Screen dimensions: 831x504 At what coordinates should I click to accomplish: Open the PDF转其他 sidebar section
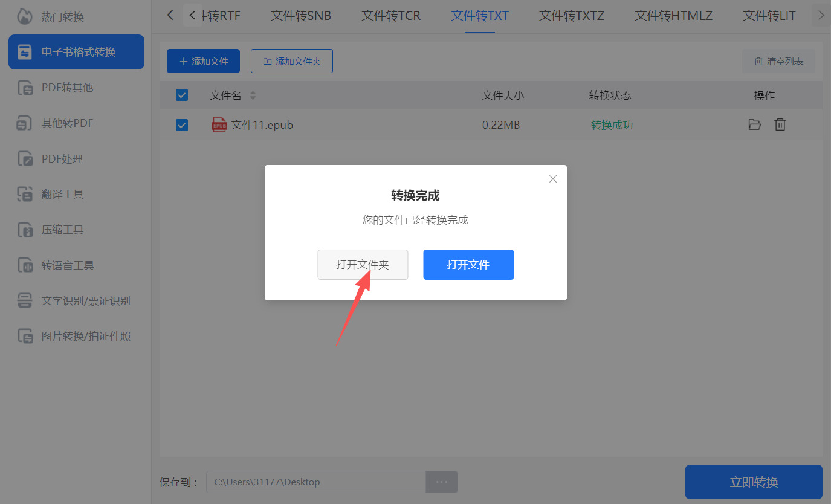[76, 88]
